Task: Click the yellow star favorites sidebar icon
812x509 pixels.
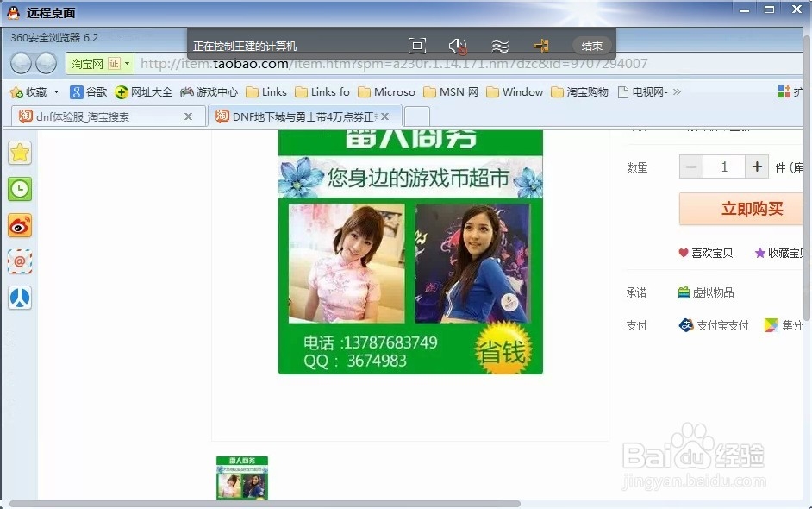Action: tap(20, 153)
